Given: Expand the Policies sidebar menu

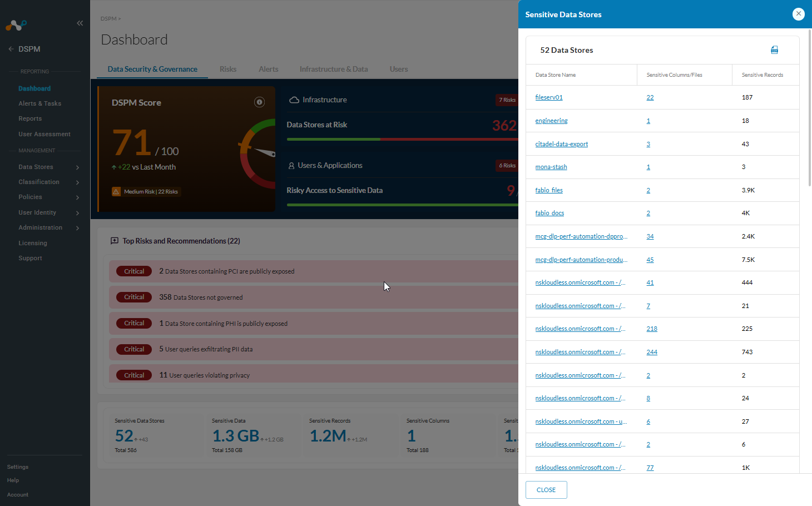Looking at the screenshot, I should [77, 197].
